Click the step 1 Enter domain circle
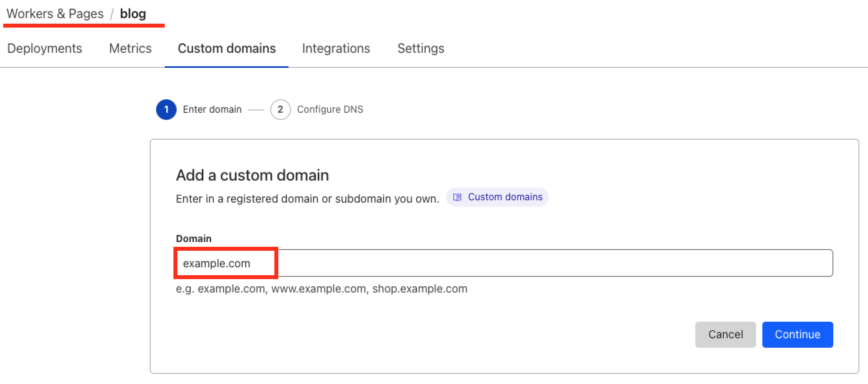This screenshot has height=384, width=868. (166, 109)
